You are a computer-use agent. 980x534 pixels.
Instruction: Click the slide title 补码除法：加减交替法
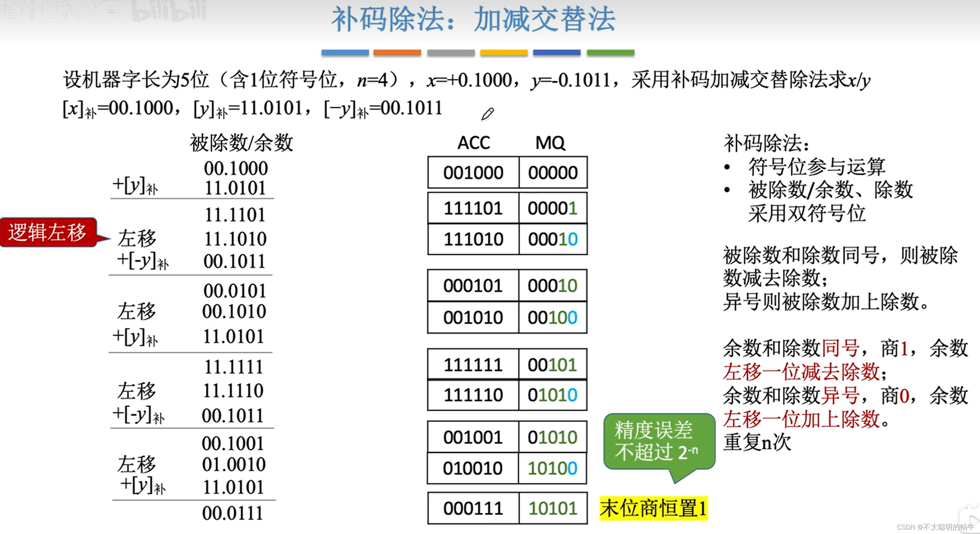tap(473, 19)
